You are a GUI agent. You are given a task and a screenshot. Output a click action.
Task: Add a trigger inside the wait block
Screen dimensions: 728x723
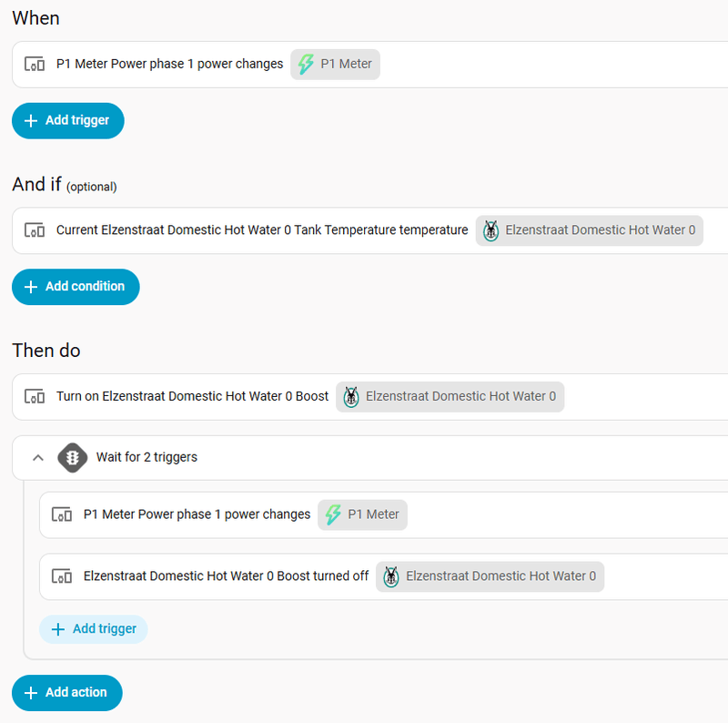click(x=94, y=629)
